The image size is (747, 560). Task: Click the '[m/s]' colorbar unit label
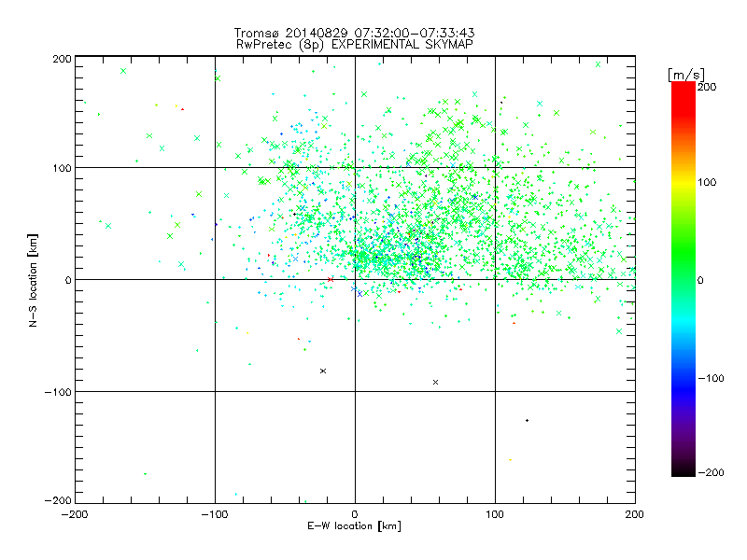[685, 75]
